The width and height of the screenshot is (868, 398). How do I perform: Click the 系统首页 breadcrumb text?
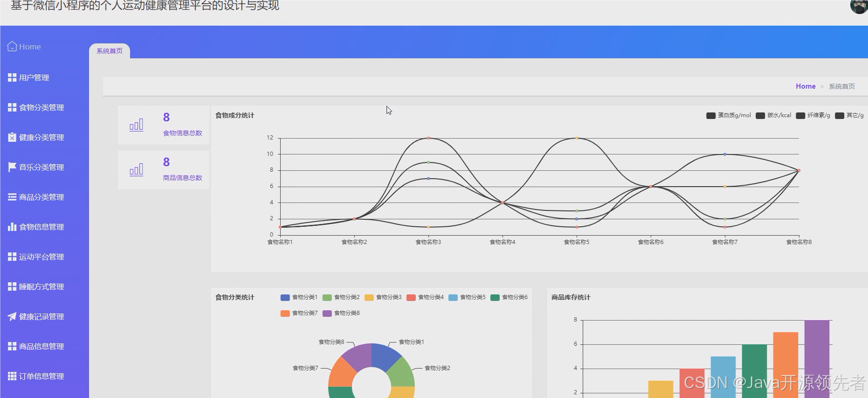coord(842,86)
